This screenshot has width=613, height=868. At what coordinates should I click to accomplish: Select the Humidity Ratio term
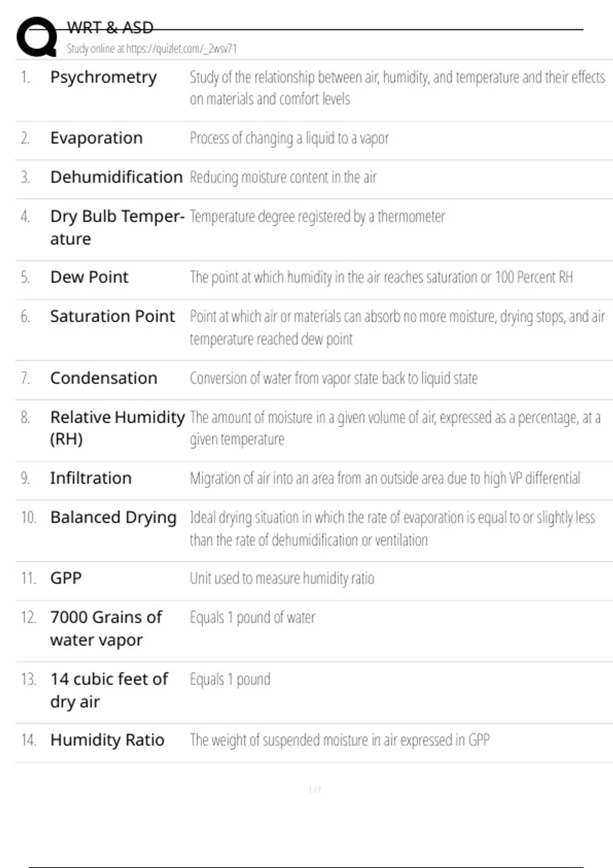click(x=107, y=740)
